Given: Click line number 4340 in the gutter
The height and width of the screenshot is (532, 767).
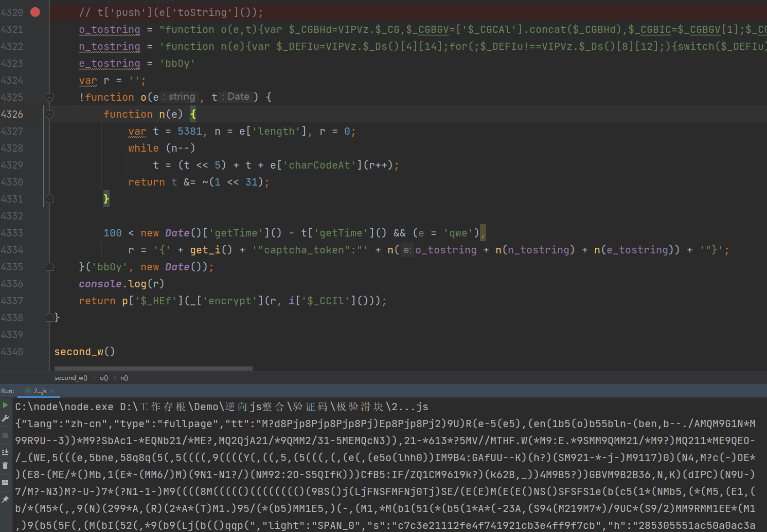Looking at the screenshot, I should (x=12, y=352).
